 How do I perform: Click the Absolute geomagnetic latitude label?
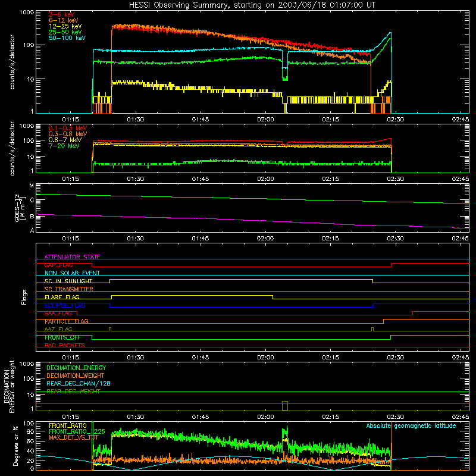point(411,426)
